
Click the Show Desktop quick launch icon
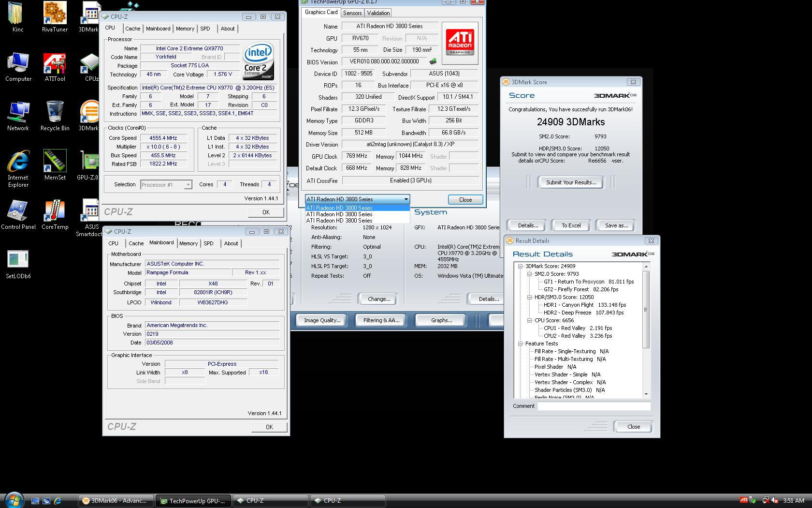[35, 501]
